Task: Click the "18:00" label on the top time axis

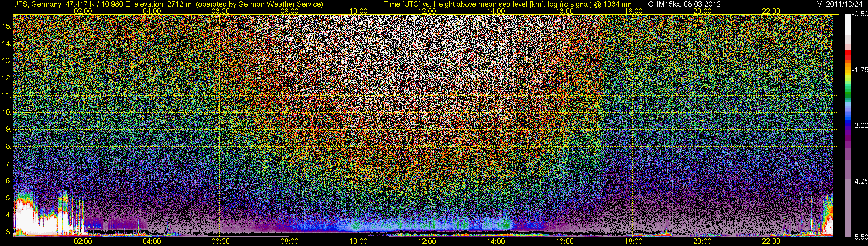Action: coord(633,11)
